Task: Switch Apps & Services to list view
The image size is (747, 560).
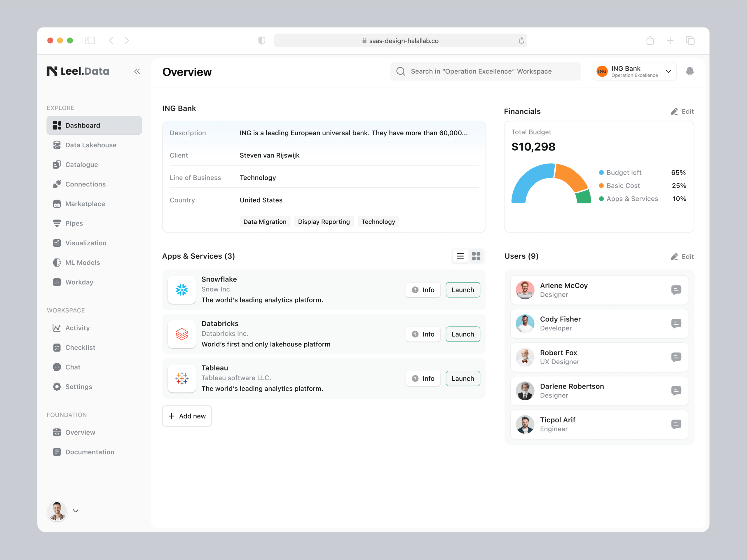Action: [x=460, y=256]
